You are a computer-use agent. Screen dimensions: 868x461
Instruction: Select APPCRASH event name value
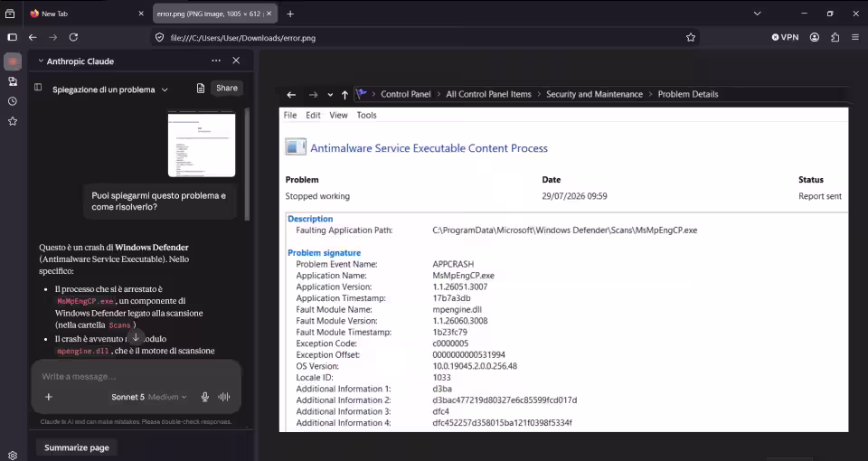(x=453, y=264)
